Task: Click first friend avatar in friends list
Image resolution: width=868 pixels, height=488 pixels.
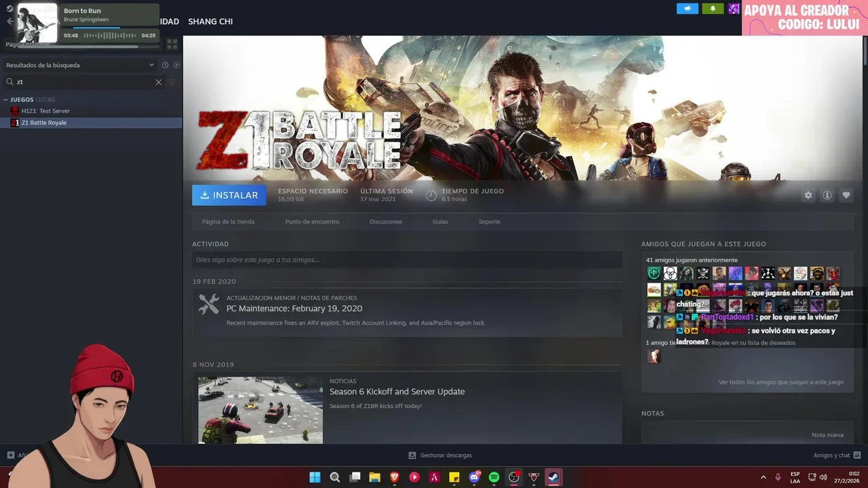Action: [654, 273]
